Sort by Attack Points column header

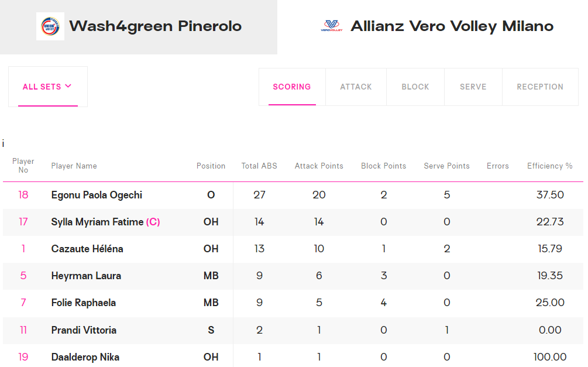tap(319, 166)
